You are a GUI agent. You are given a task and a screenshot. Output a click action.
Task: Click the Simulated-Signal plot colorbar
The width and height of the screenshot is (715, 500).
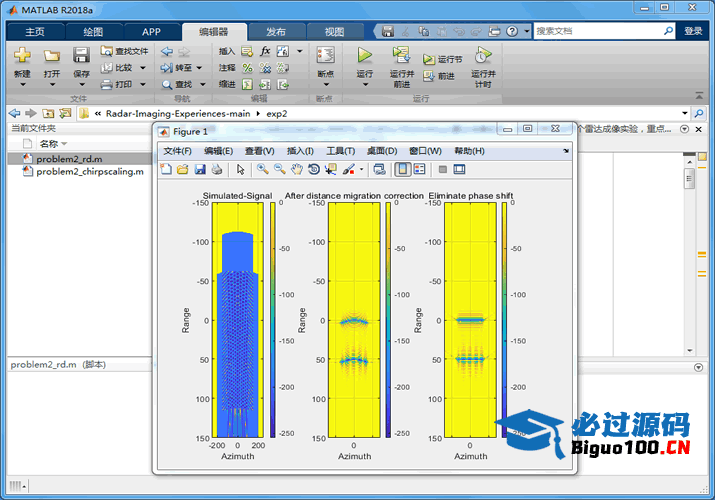[272, 320]
